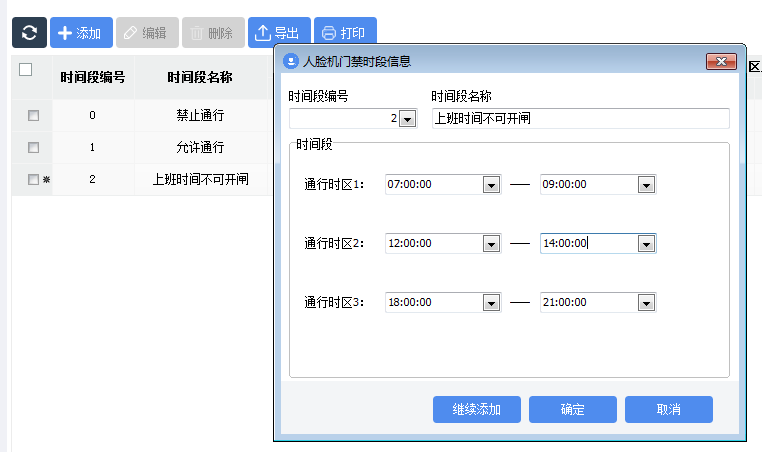Open 通行时区1 start time dropdown arrow
The image size is (762, 452).
[491, 185]
